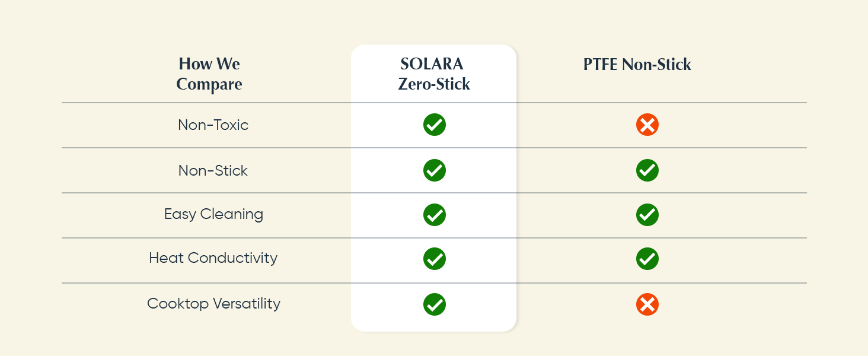Screen dimensions: 868x356
Task: Click SOLARA's checkmark for Cooktop Versatility
Action: point(435,304)
